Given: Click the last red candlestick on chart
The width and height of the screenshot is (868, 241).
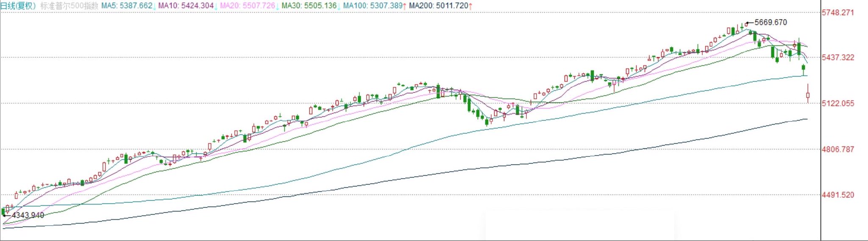Looking at the screenshot, I should [808, 95].
